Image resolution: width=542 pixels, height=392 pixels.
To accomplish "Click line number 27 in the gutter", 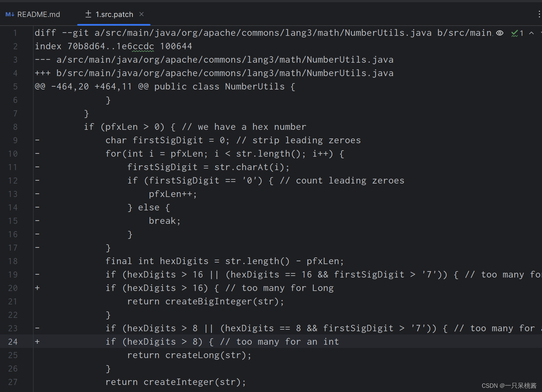I will click(x=13, y=382).
